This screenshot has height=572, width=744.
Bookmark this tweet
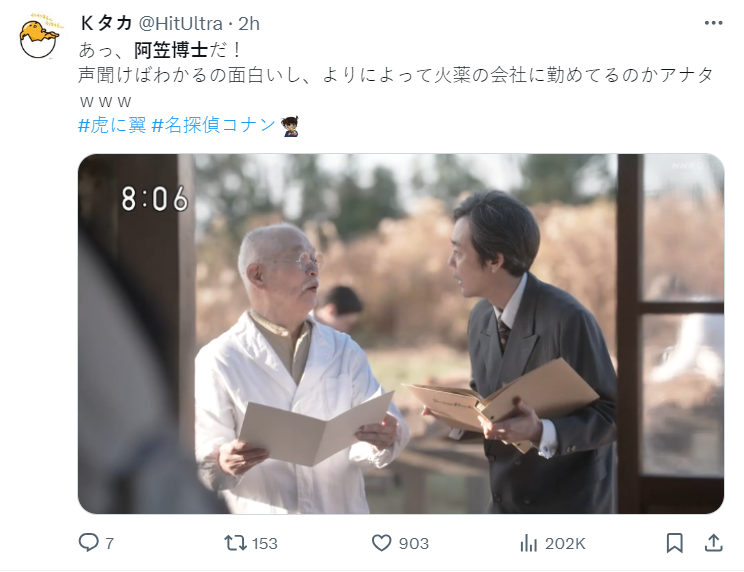click(674, 543)
